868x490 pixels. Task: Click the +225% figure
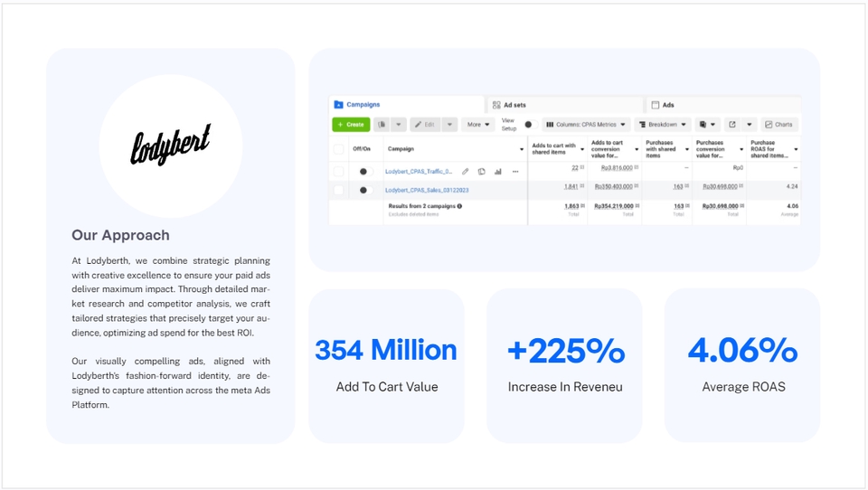tap(566, 351)
